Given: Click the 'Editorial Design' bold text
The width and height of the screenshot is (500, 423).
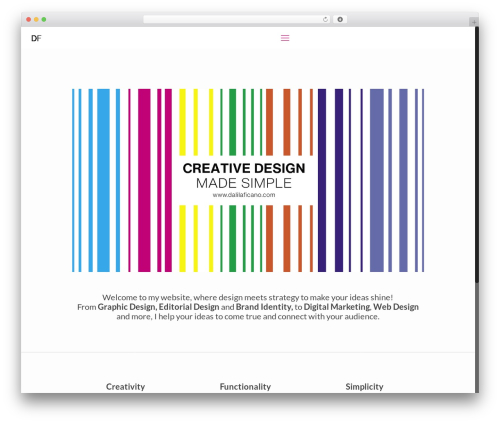Looking at the screenshot, I should coord(189,307).
